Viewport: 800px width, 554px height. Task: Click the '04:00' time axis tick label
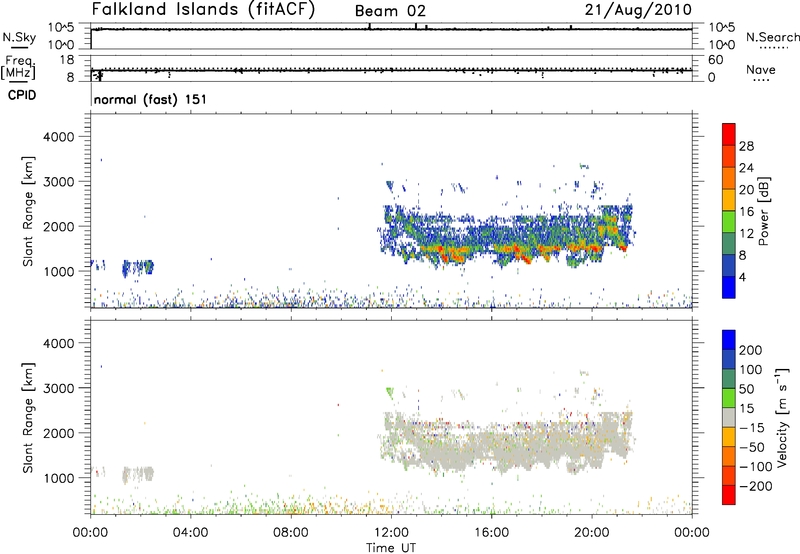[x=190, y=533]
